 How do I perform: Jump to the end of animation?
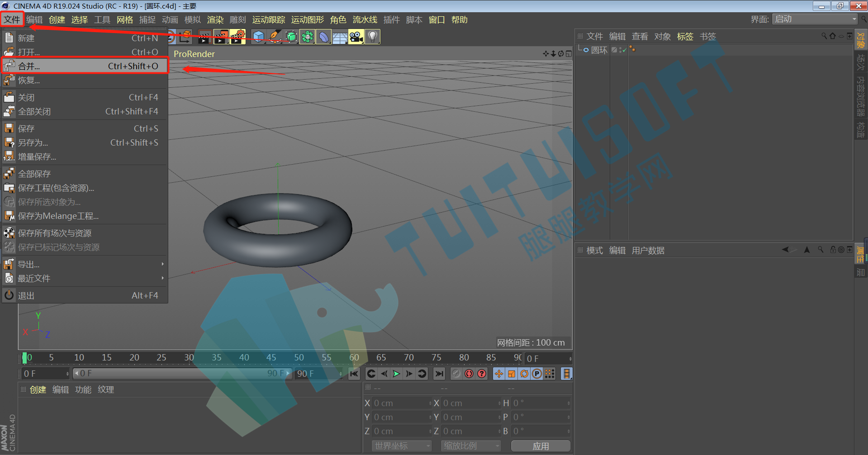click(x=439, y=374)
